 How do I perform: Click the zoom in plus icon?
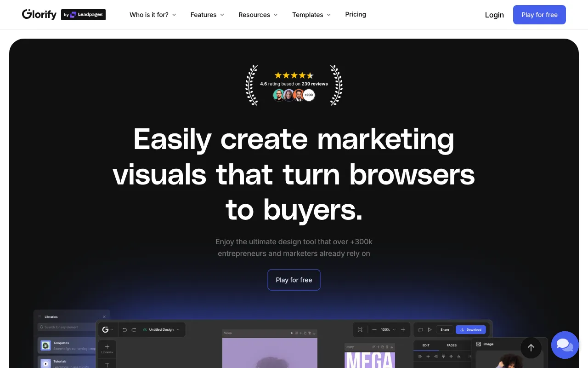click(403, 330)
